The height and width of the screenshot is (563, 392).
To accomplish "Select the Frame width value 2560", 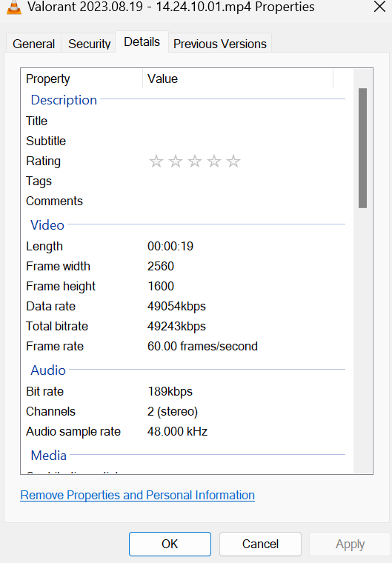I will 161,266.
